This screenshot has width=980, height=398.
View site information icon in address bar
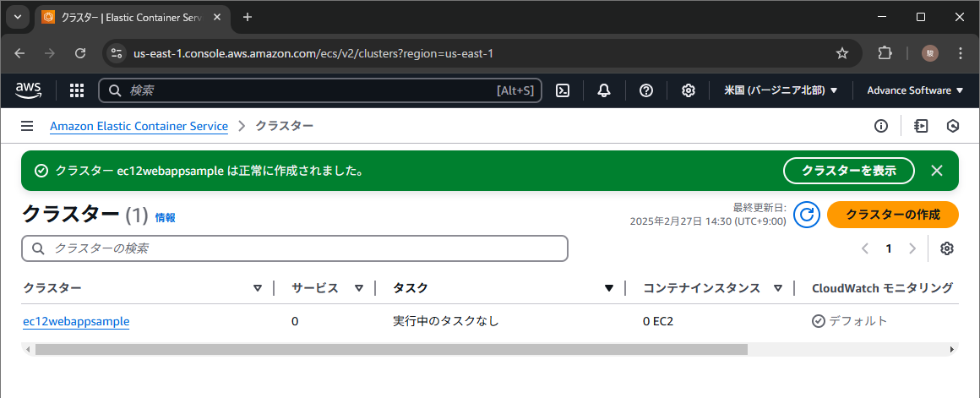click(117, 54)
